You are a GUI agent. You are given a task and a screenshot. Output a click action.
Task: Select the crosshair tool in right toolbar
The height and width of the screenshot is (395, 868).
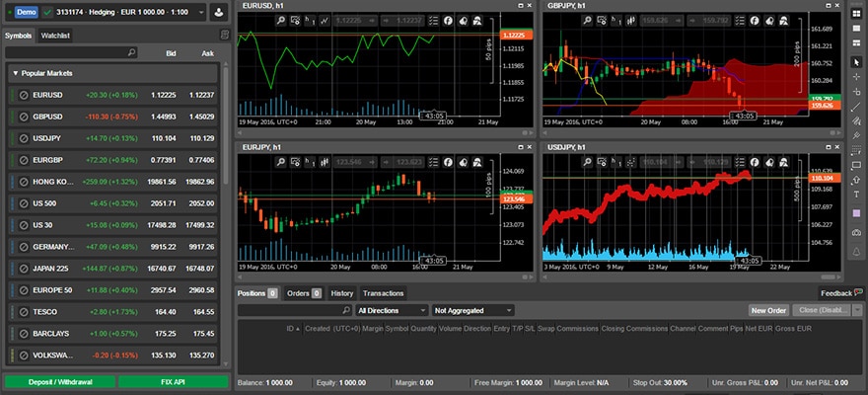pos(856,76)
